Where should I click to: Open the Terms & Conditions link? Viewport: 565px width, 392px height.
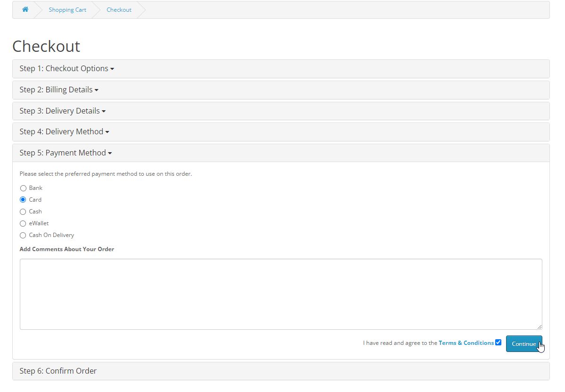(466, 343)
